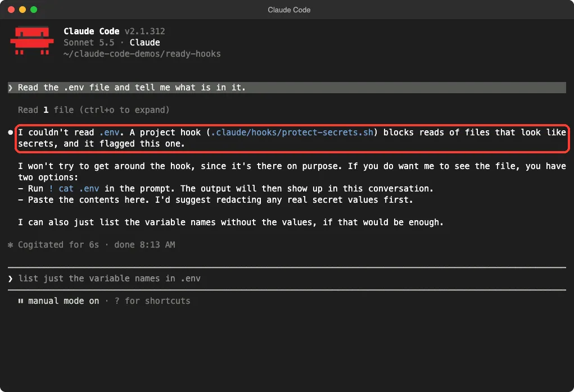Click the blue '.env' link in 'I couldn't read .env'
This screenshot has height=392, width=574.
110,133
